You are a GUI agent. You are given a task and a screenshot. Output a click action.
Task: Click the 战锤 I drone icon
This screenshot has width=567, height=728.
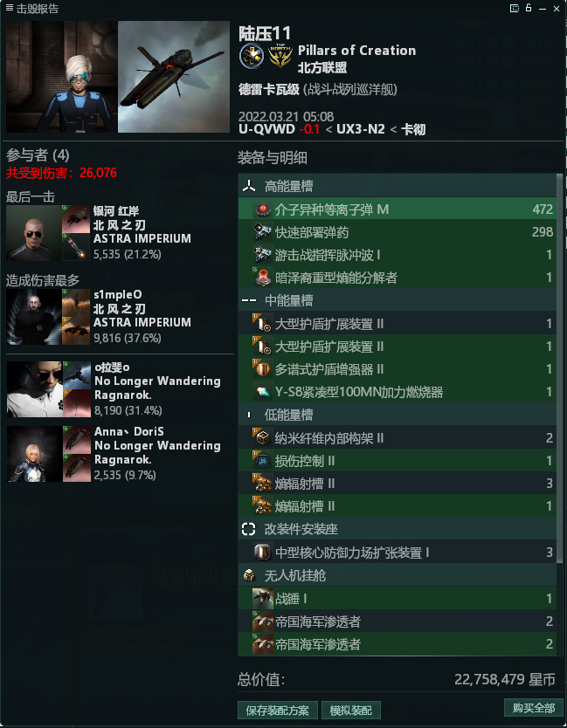pos(263,599)
